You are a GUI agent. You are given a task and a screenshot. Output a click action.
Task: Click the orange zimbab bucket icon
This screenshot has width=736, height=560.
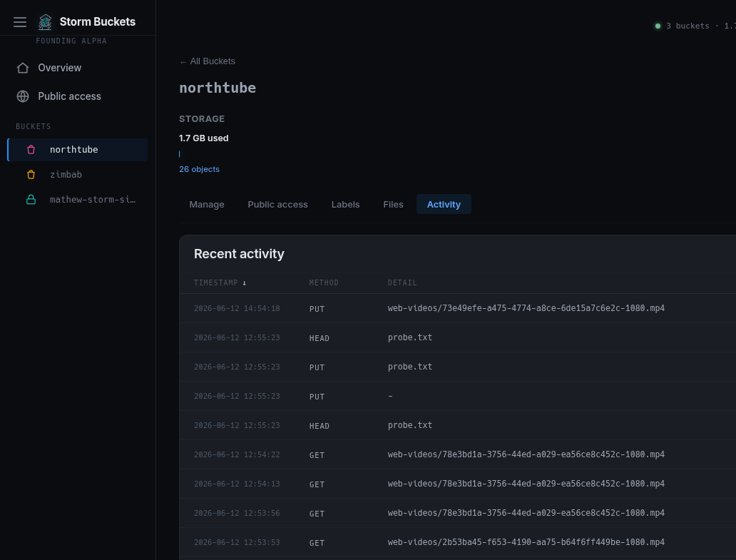31,175
